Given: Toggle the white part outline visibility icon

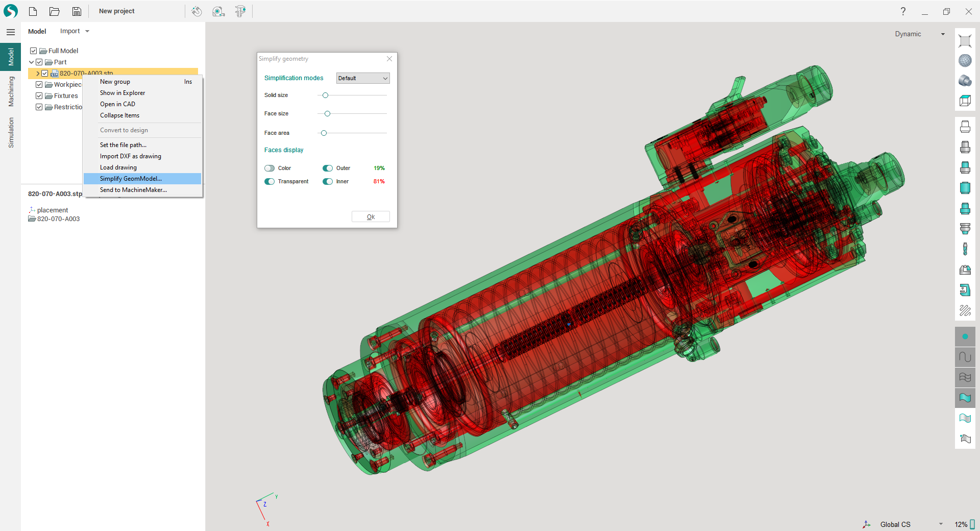Looking at the screenshot, I should point(965,127).
